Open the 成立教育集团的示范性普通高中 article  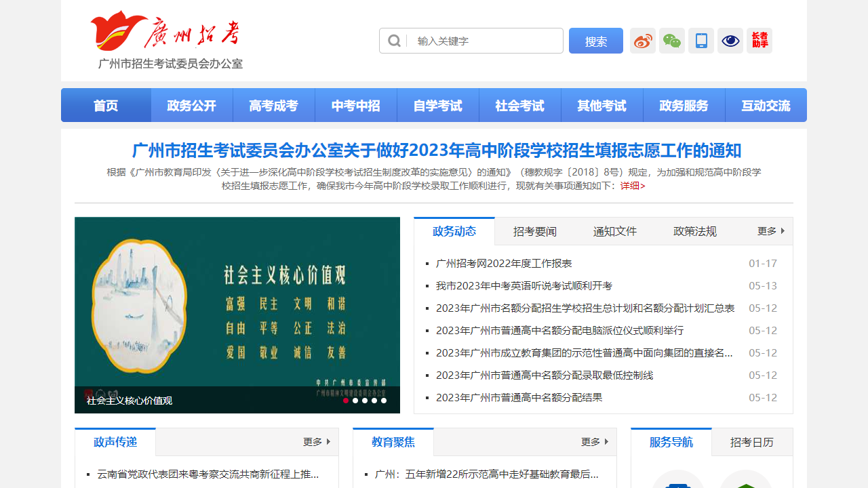click(585, 353)
